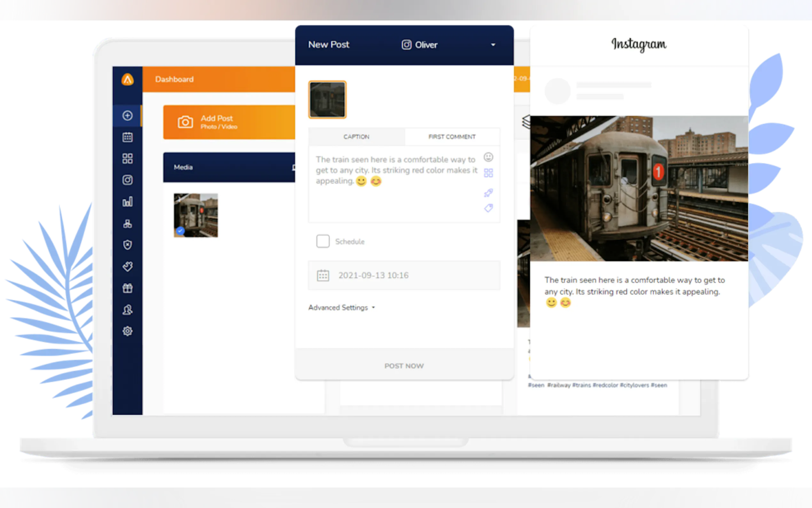Open the gift box sidebar icon
Screen dimensions: 812x508
tap(127, 288)
